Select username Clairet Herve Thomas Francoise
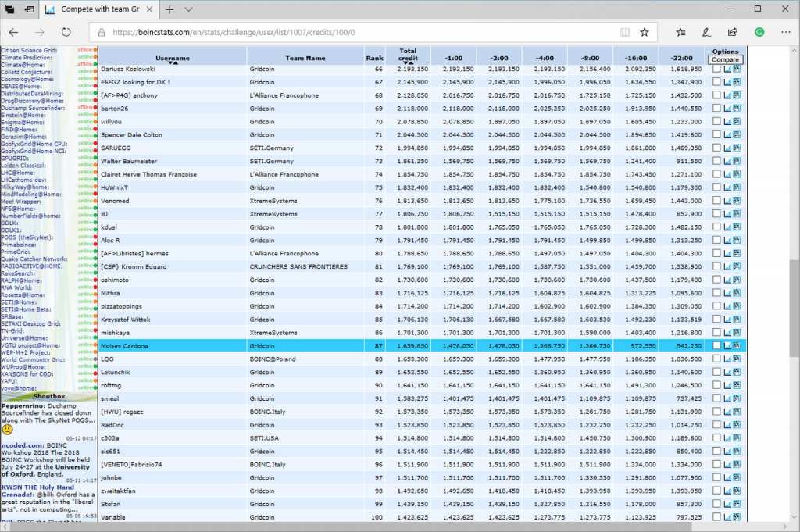 [x=148, y=174]
